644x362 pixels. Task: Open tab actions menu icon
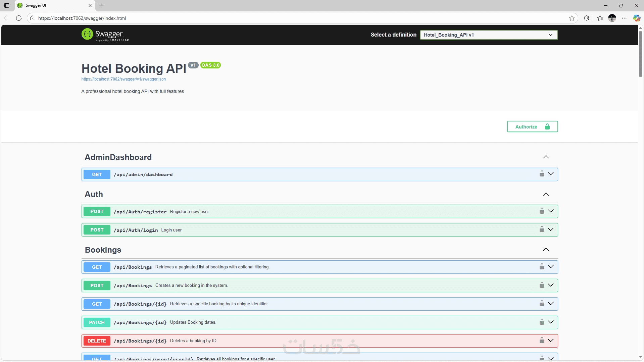click(7, 5)
